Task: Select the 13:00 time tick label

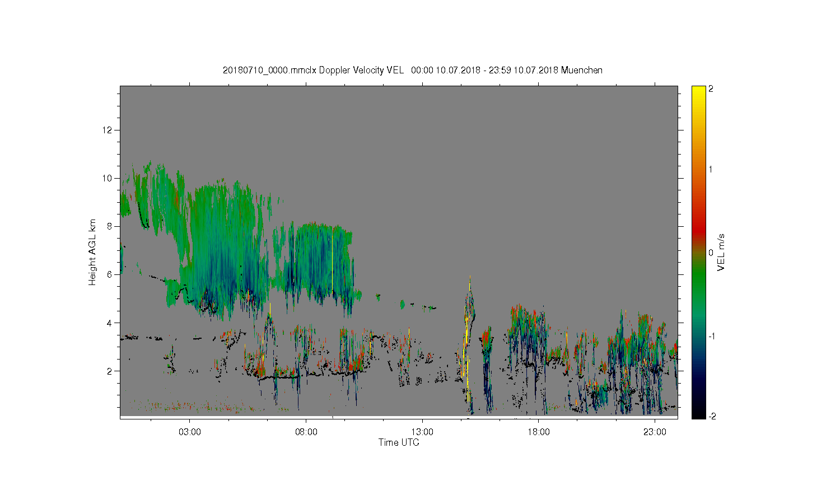Action: [x=422, y=432]
